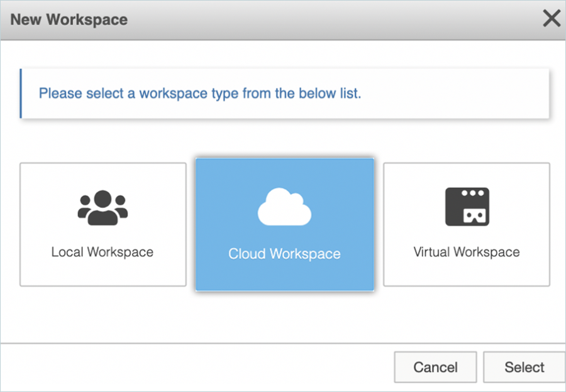Click the goggles shape in the Virtual Workspace icon
Image resolution: width=566 pixels, height=392 pixels.
pyautogui.click(x=475, y=215)
